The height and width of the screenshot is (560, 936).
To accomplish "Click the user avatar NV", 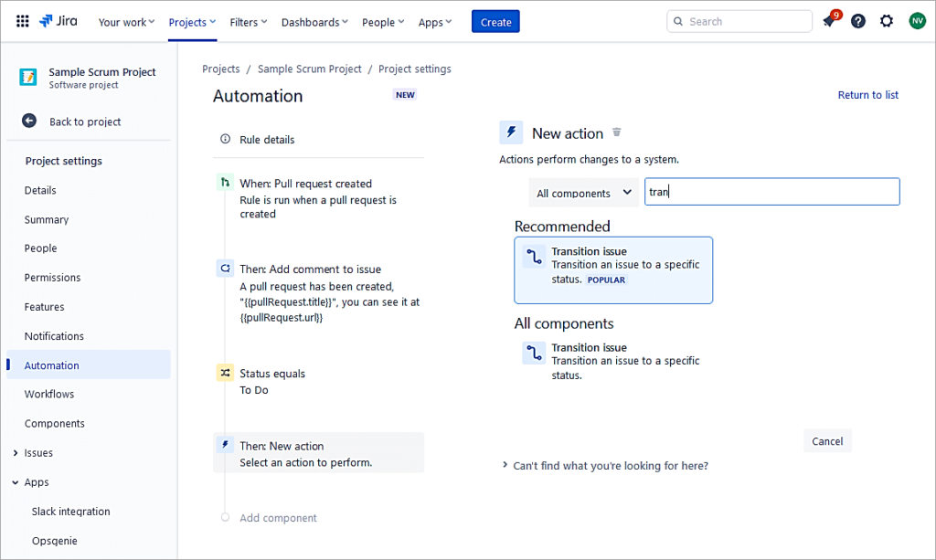I will 917,21.
